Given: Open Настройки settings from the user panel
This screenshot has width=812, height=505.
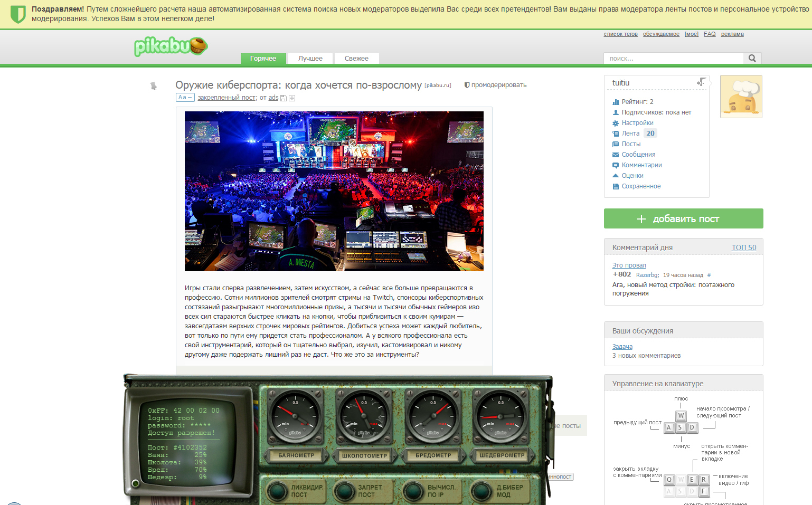Looking at the screenshot, I should coord(637,123).
